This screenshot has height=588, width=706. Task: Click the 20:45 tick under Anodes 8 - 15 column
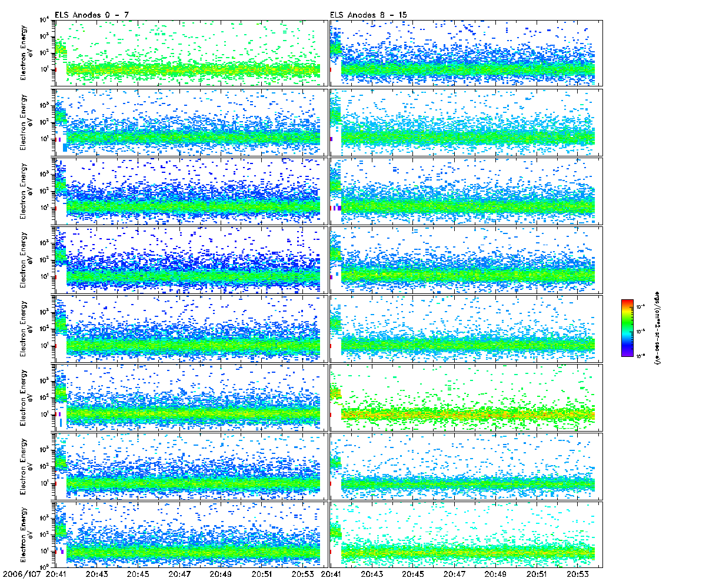click(x=413, y=575)
